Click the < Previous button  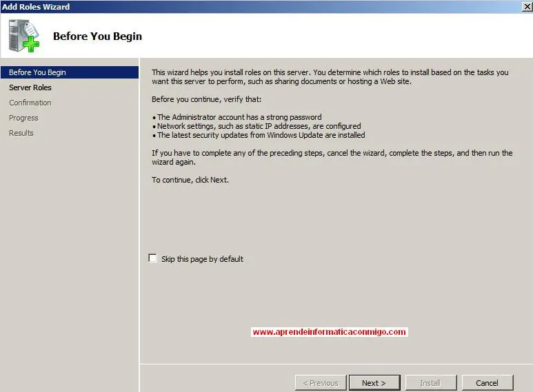[321, 383]
